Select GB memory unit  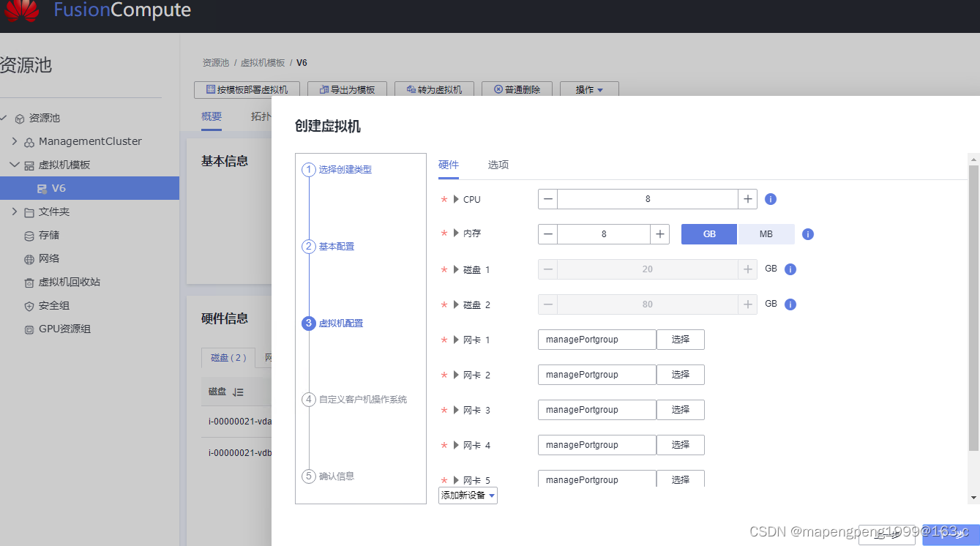[x=709, y=234]
